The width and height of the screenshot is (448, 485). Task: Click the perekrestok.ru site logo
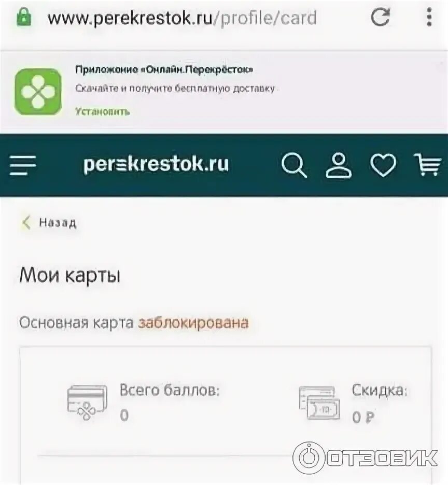pyautogui.click(x=156, y=164)
